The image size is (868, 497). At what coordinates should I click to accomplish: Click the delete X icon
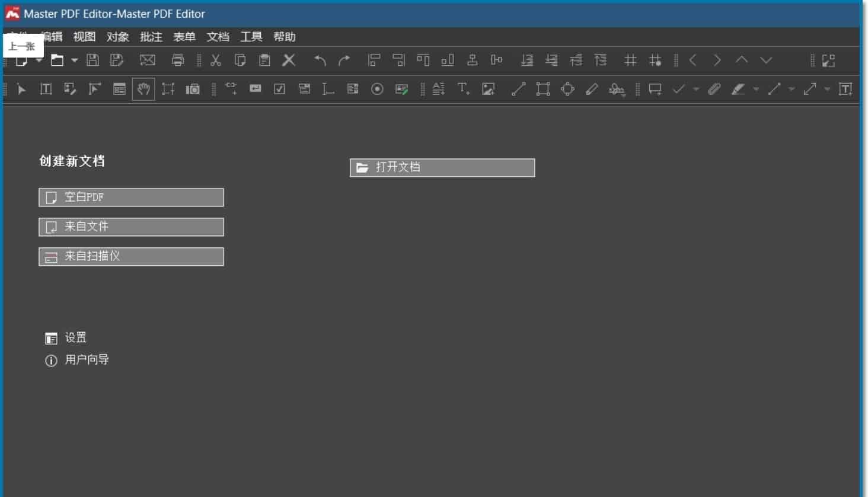[289, 60]
